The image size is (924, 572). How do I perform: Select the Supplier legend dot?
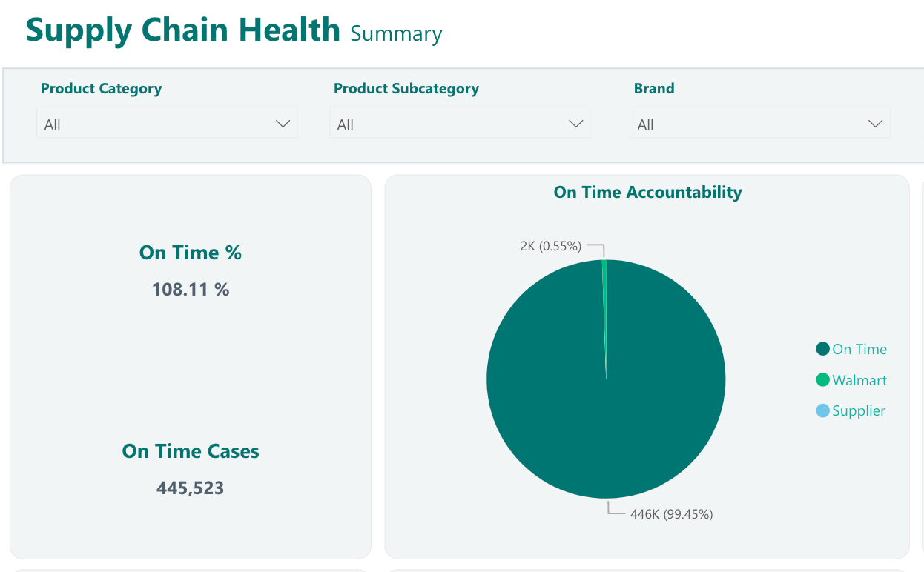point(822,410)
